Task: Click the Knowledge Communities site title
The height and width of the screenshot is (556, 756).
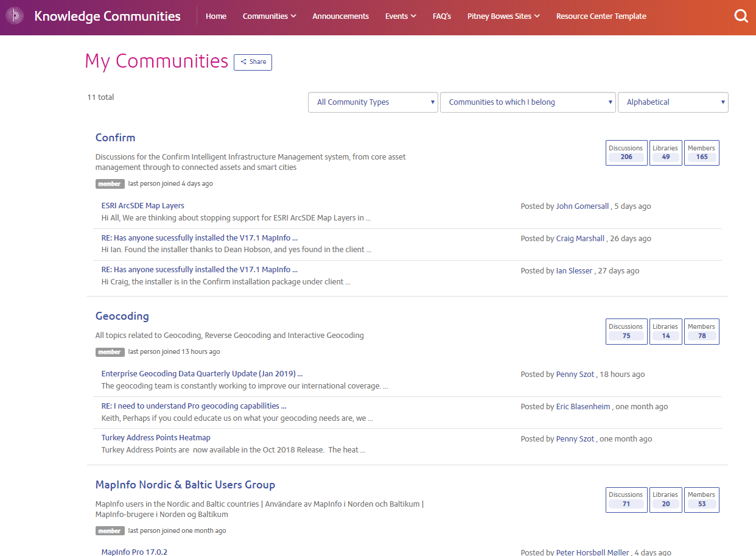Action: [108, 16]
